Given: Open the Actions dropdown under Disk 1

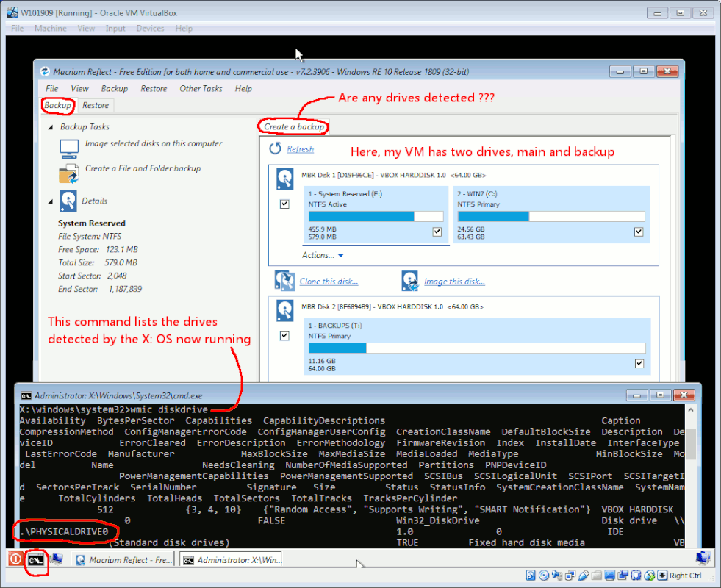Looking at the screenshot, I should 323,255.
